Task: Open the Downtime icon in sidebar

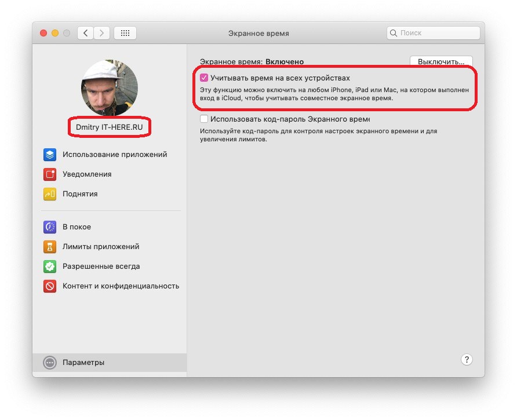Action: click(x=50, y=227)
